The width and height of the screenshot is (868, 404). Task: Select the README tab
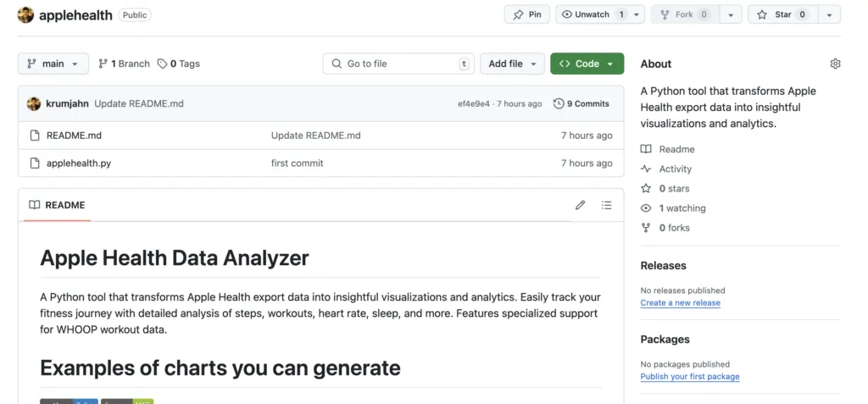pyautogui.click(x=57, y=205)
